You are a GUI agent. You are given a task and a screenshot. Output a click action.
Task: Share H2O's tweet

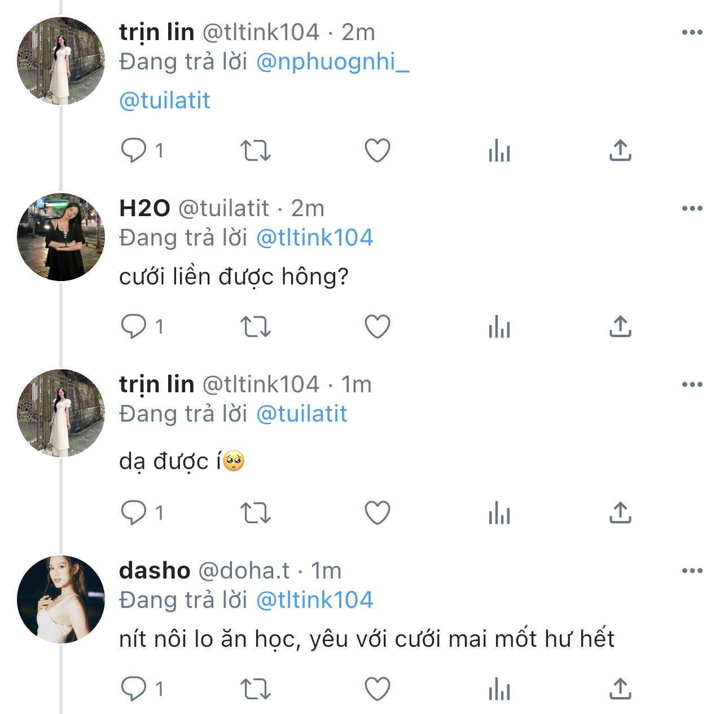(x=620, y=327)
